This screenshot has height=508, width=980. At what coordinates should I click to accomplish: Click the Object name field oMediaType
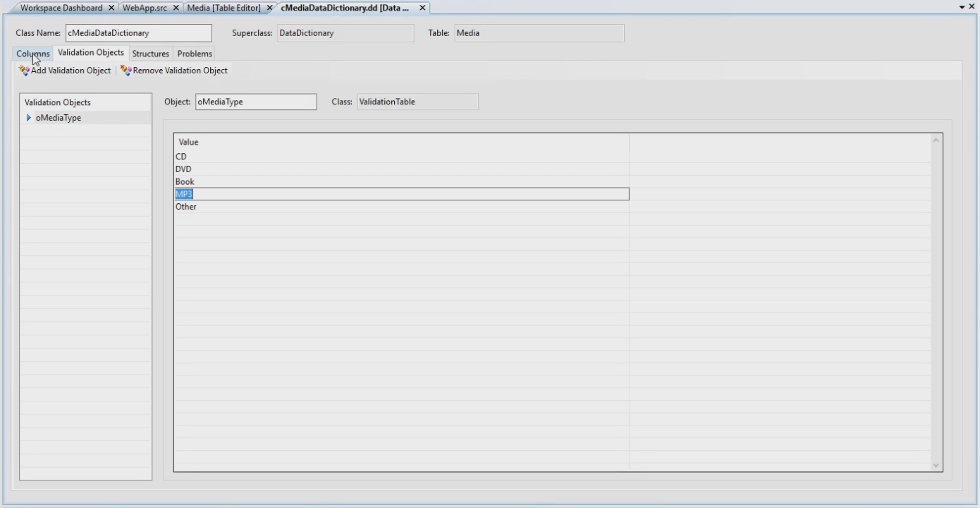tap(256, 102)
